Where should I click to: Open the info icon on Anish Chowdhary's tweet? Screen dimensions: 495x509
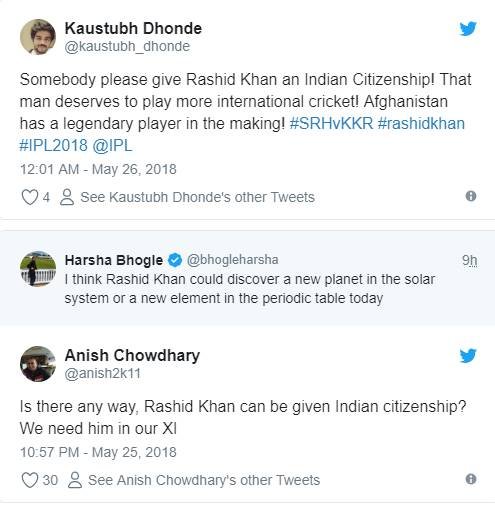coord(471,479)
